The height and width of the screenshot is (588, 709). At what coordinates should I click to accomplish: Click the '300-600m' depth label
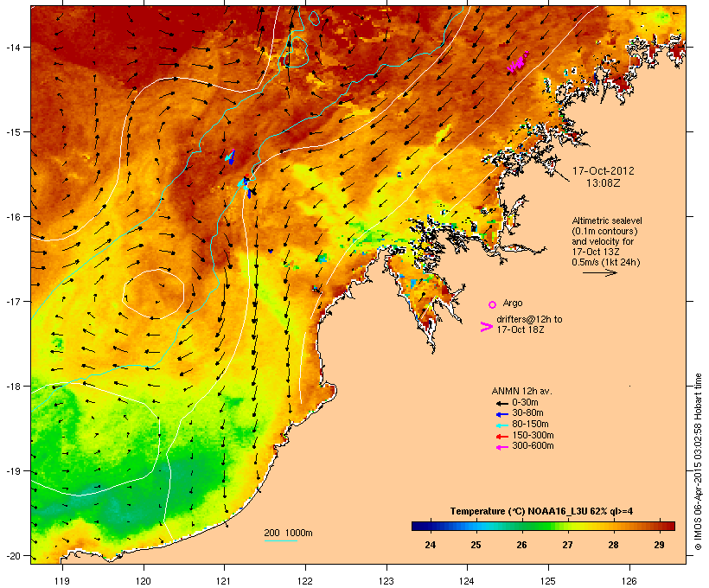533,446
